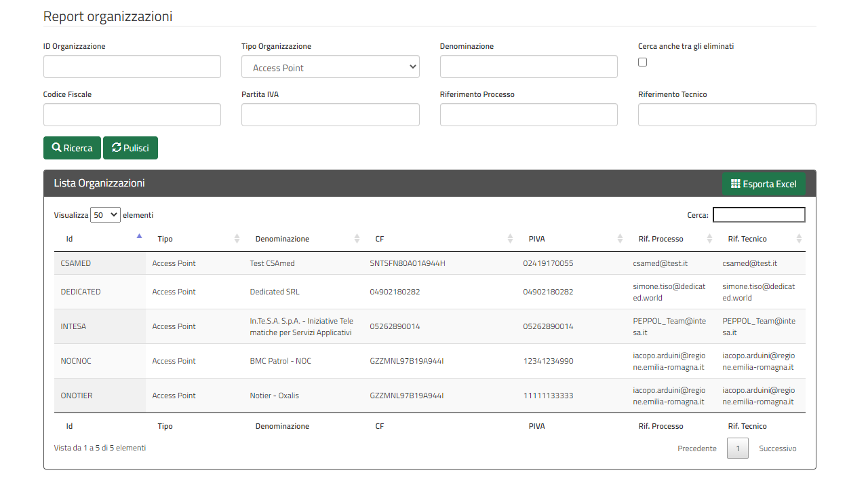Click PIVA value 1111133333
Screen dimensions: 868x479
tap(549, 396)
